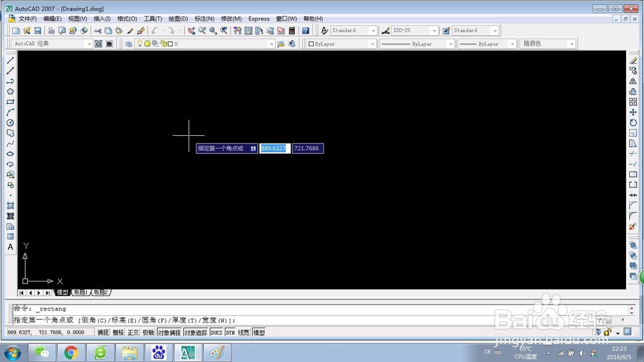Toggle DUCS in status bar
Screen dimensions: 644x362
point(216,332)
